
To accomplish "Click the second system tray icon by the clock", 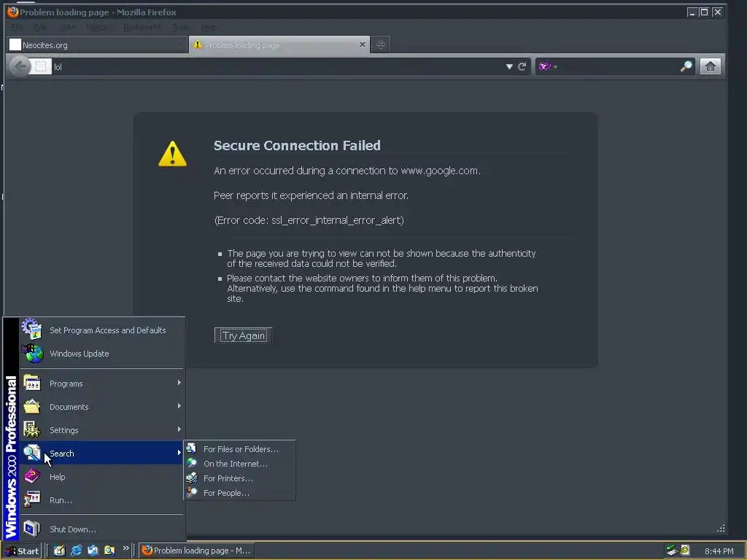I will [684, 550].
